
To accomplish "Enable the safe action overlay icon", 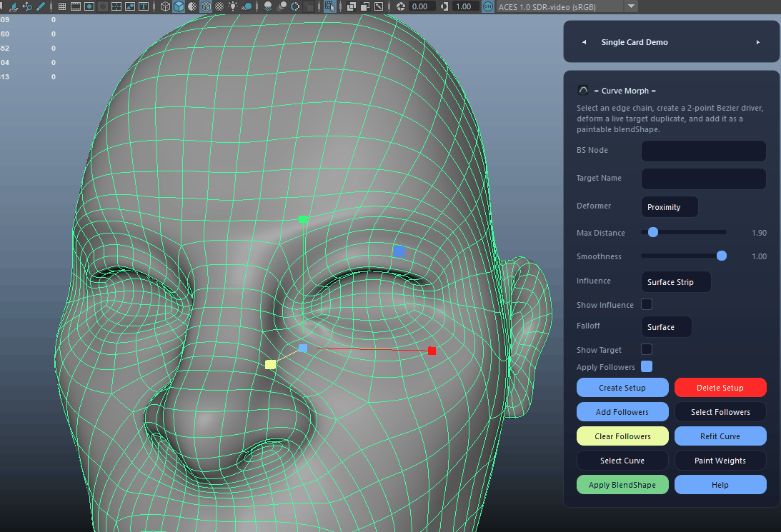I will 129,6.
